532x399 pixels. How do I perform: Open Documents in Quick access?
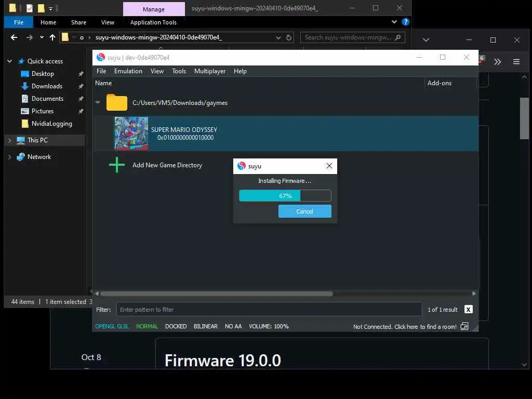click(47, 99)
